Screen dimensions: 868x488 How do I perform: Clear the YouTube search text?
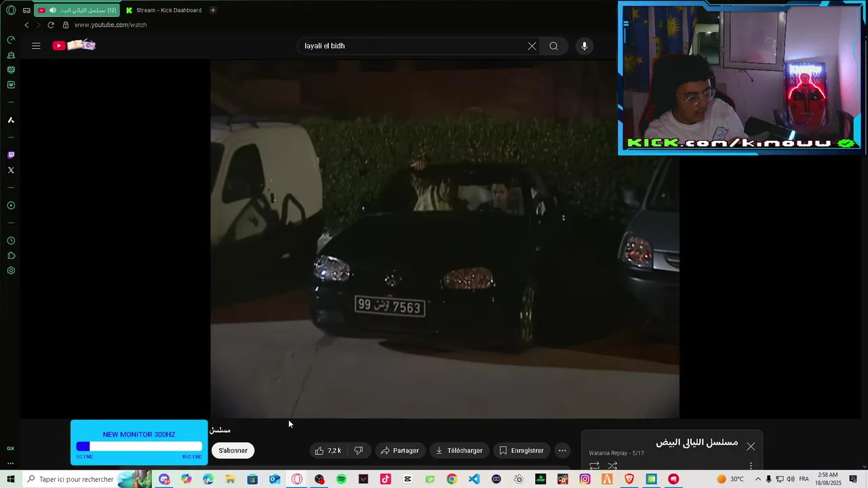(532, 46)
